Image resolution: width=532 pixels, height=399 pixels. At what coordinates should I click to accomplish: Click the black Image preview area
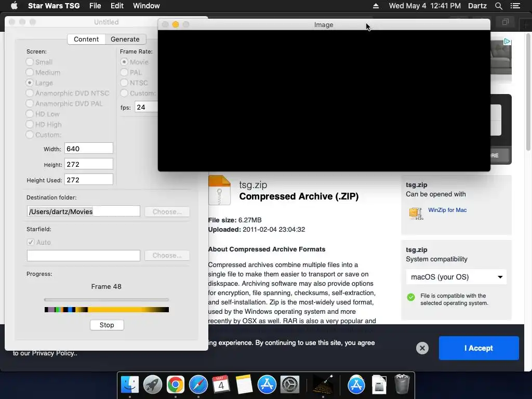coord(324,101)
